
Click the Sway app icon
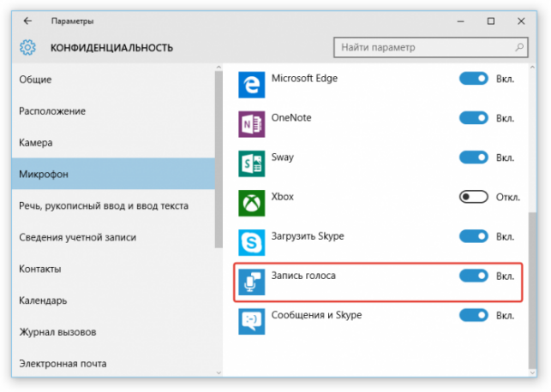click(252, 163)
